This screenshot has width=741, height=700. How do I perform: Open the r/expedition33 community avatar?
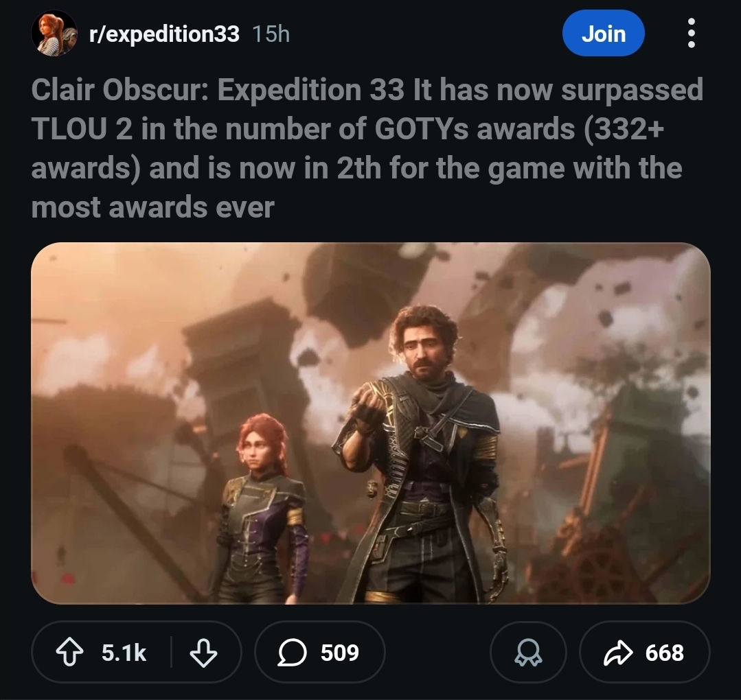tap(54, 33)
